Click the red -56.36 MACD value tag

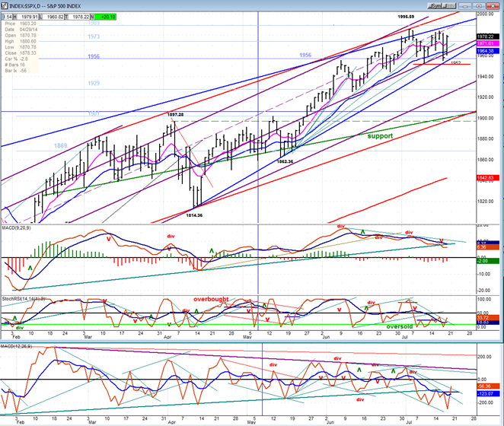(488, 386)
